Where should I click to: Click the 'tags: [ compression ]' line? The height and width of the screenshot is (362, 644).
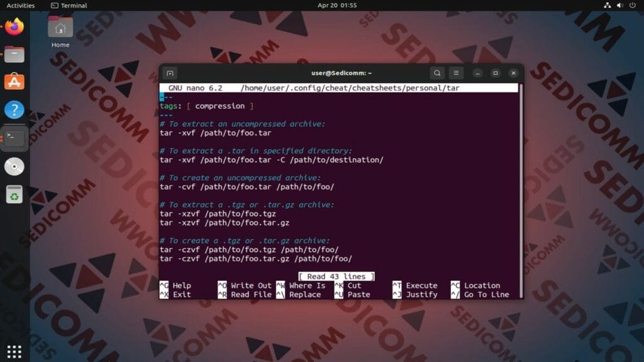point(206,106)
